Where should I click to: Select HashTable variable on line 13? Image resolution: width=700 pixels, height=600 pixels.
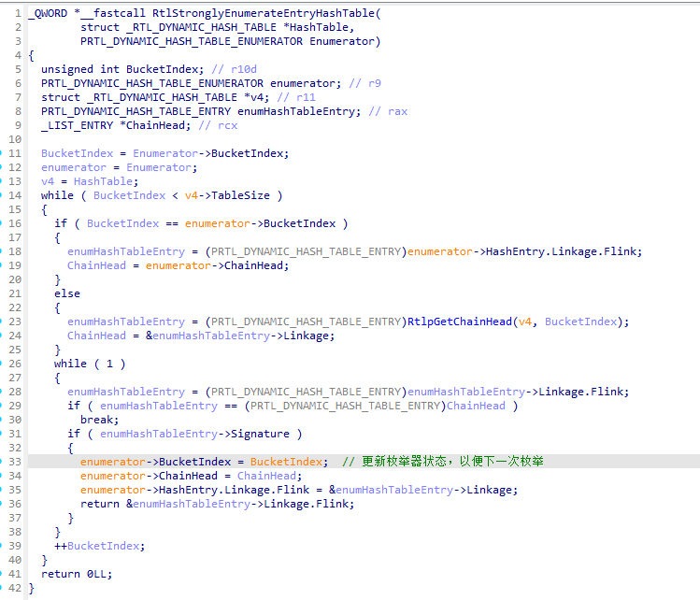[103, 181]
